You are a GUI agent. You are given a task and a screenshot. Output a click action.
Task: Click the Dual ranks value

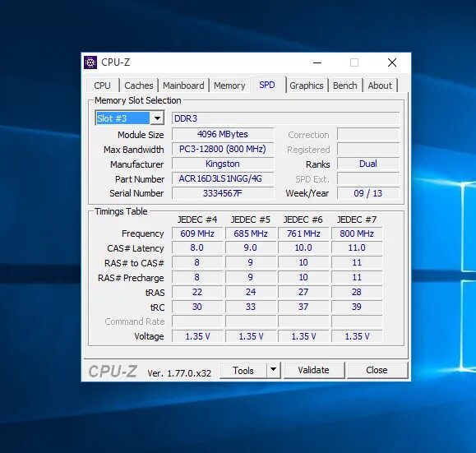368,164
